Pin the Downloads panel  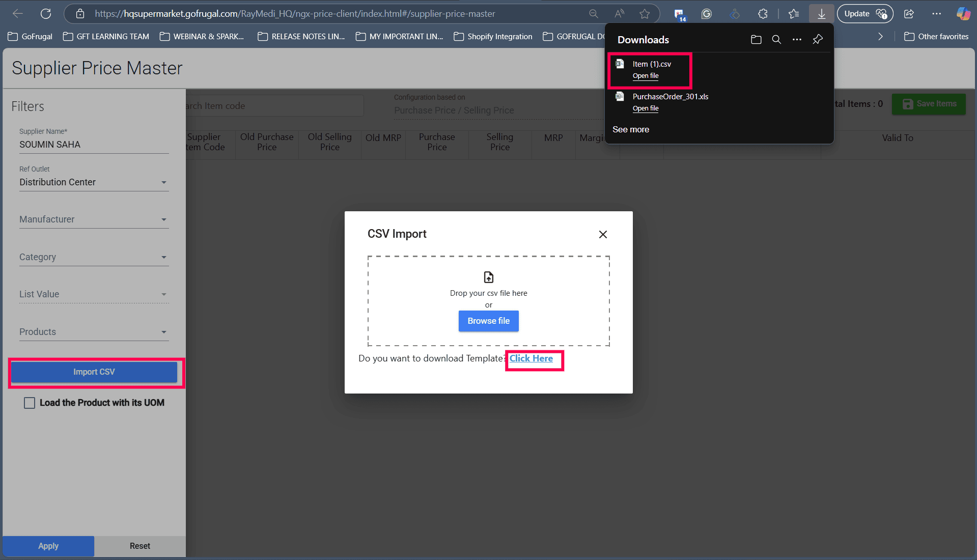tap(818, 39)
